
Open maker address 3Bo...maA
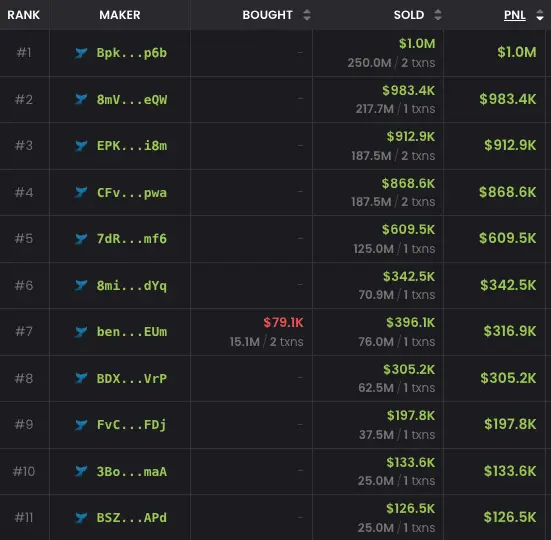(132, 471)
